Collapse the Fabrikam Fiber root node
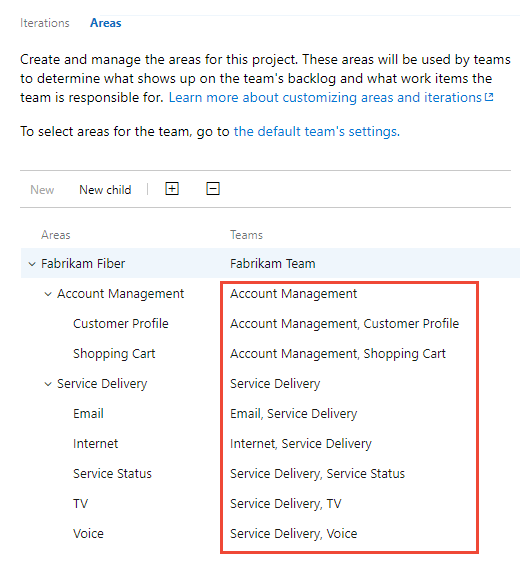522x570 pixels. tap(32, 264)
